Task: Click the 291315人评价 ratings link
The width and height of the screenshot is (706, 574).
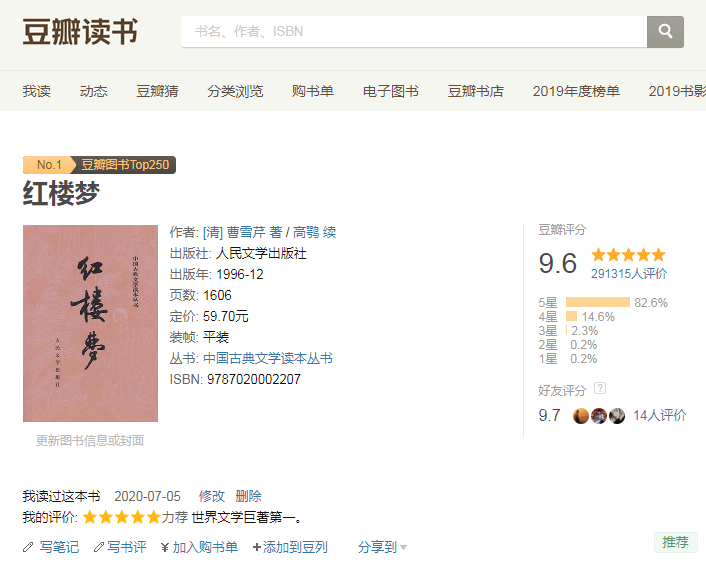Action: [629, 273]
